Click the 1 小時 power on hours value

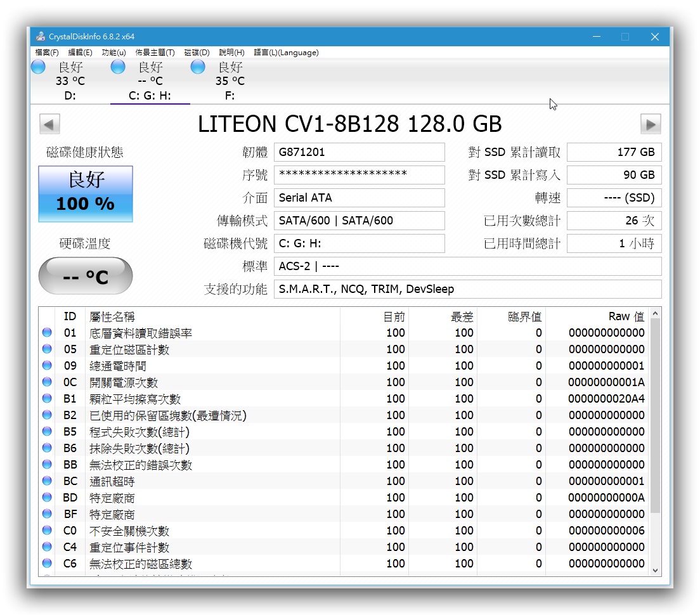coord(614,243)
